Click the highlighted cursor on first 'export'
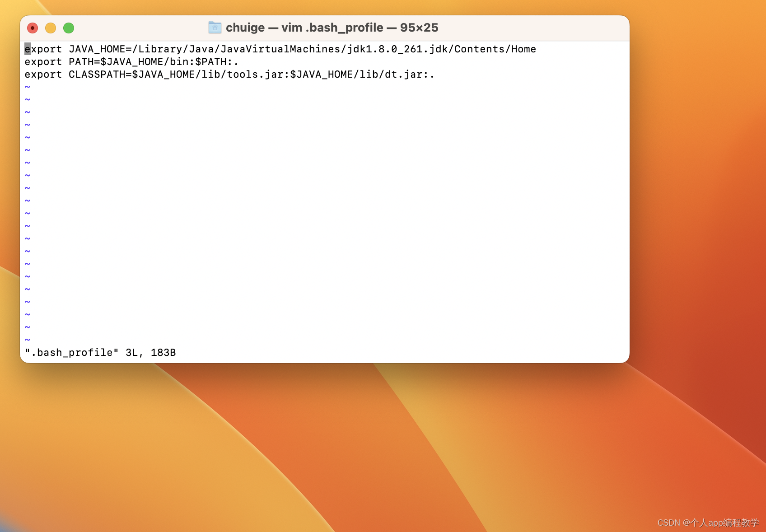Viewport: 766px width, 532px height. click(x=28, y=49)
